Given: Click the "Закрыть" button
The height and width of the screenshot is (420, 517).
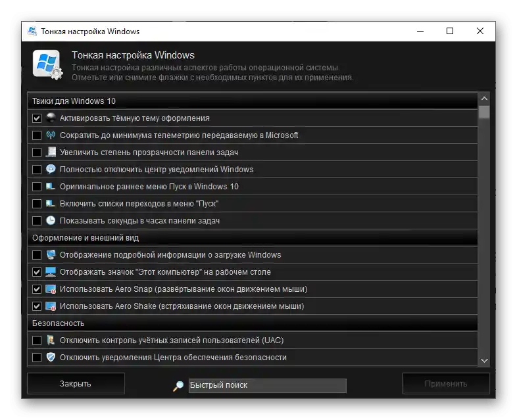Looking at the screenshot, I should pyautogui.click(x=76, y=383).
